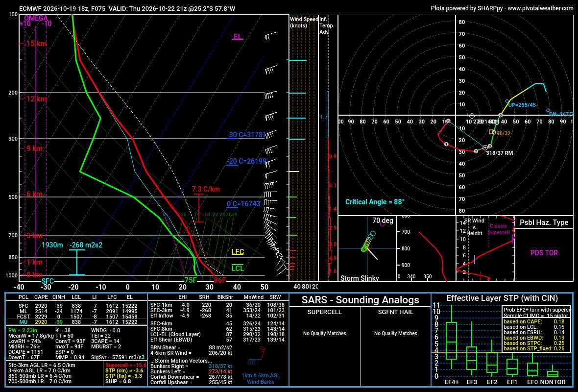Select the 9 km height marker
Image resolution: width=578 pixels, height=392 pixels.
(34, 148)
